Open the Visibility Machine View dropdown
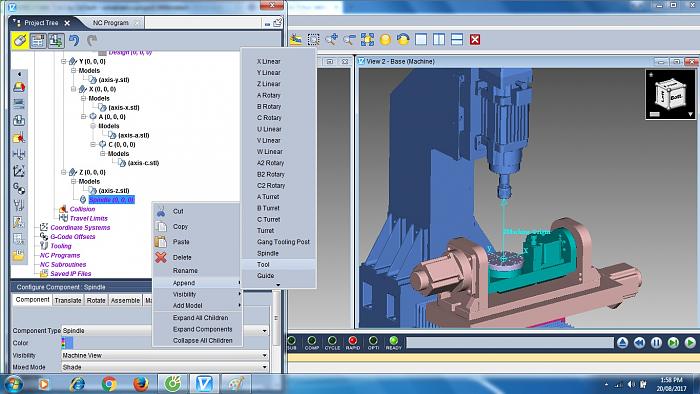The image size is (700, 394). click(264, 355)
